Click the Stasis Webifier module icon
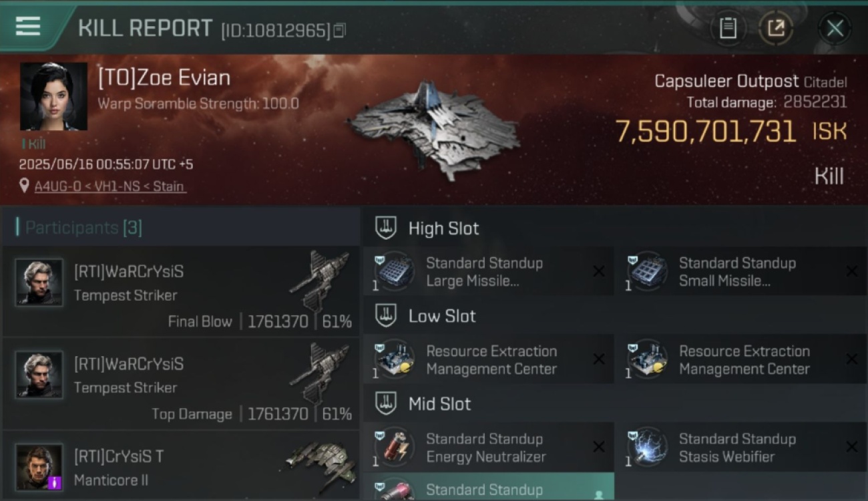Viewport: 868px width, 501px height. [x=646, y=447]
